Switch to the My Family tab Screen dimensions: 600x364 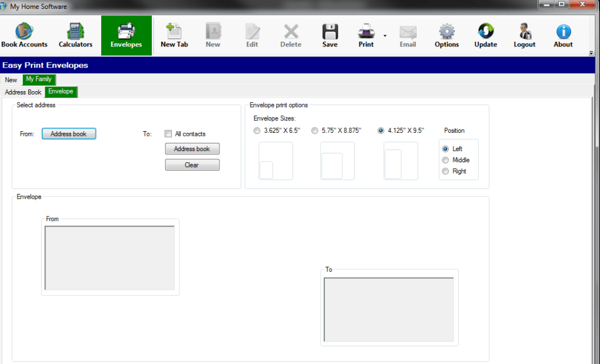38,79
